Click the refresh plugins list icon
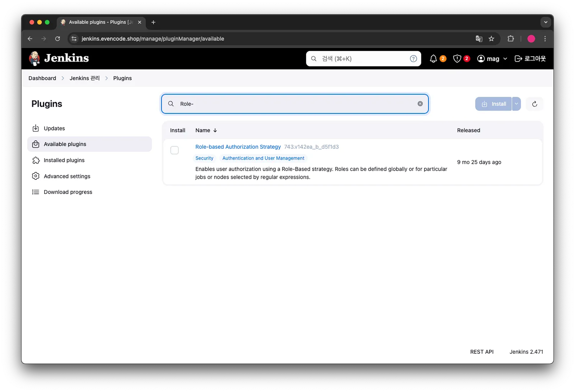Image resolution: width=575 pixels, height=392 pixels. [534, 104]
